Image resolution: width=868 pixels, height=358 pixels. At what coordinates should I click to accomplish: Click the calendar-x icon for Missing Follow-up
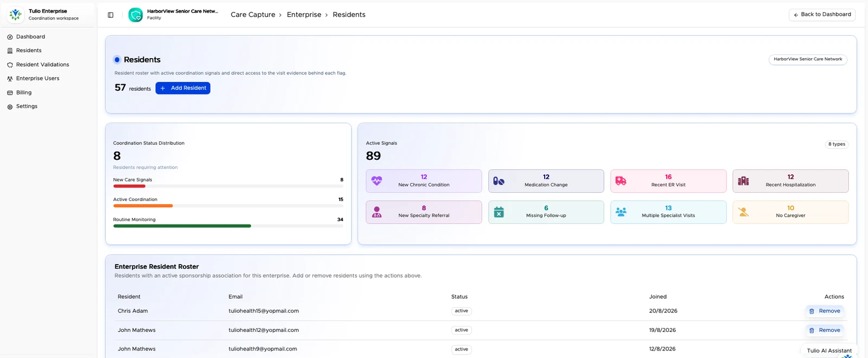coord(499,212)
